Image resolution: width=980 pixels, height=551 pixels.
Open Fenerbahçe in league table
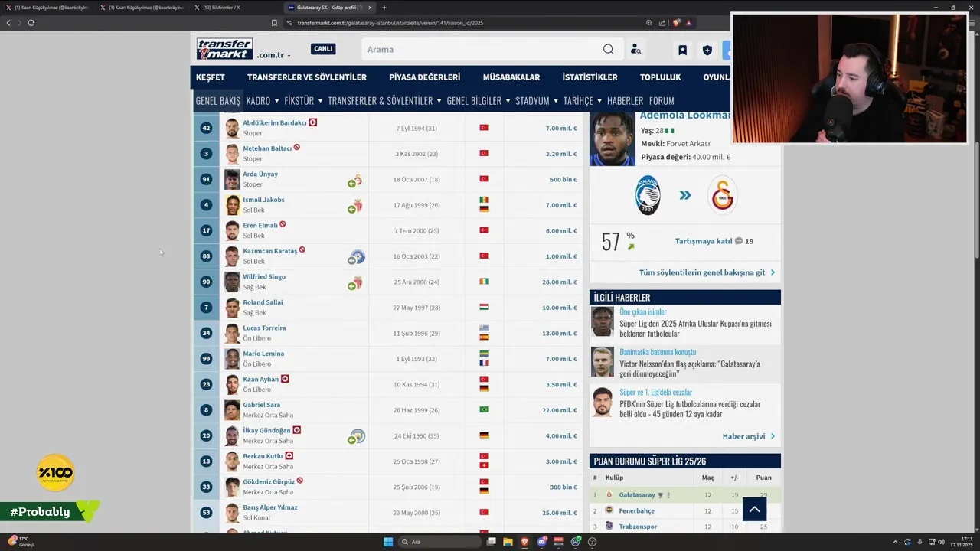click(636, 510)
